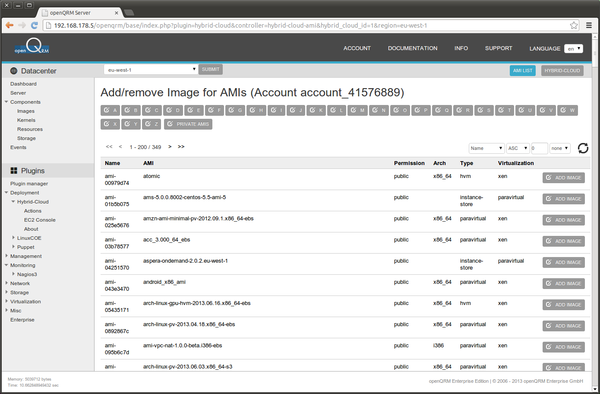Filter AMIs by letter A
600x394 pixels.
(x=110, y=111)
